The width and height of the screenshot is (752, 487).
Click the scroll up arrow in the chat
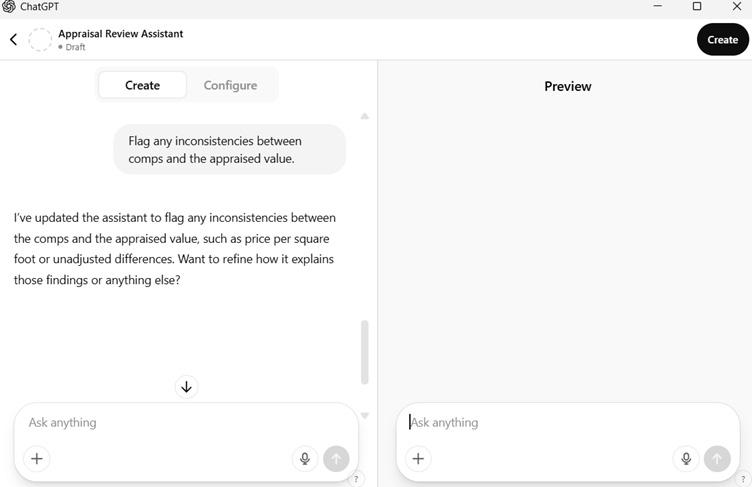pos(365,116)
